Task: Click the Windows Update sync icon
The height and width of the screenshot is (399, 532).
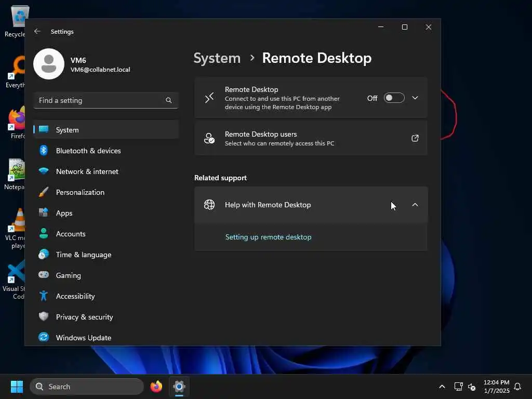Action: click(44, 337)
